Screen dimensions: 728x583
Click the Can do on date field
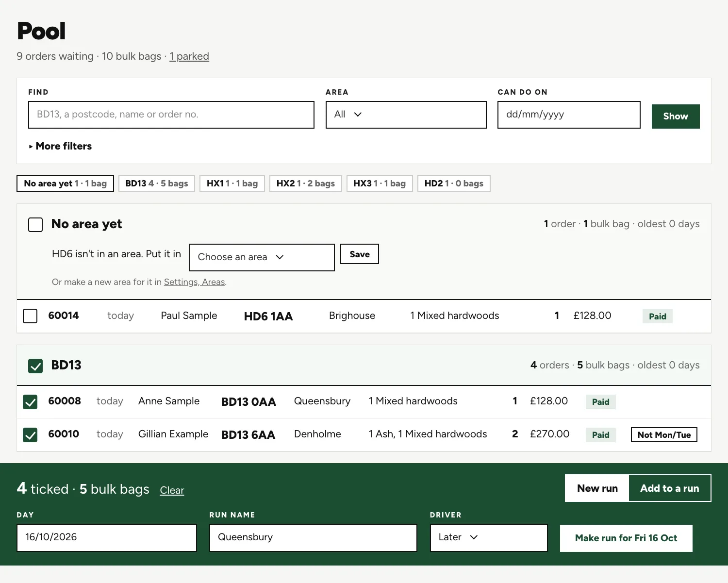click(x=569, y=115)
